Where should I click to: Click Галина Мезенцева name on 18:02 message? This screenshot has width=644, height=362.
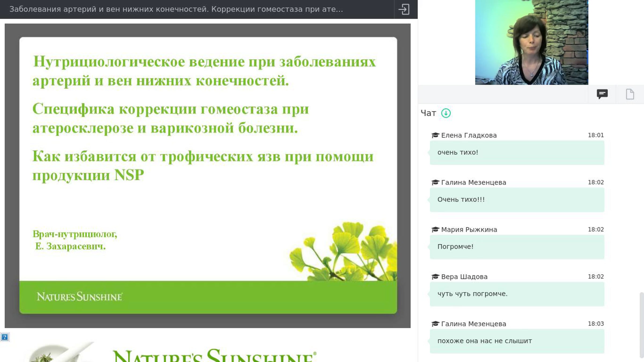click(x=474, y=182)
